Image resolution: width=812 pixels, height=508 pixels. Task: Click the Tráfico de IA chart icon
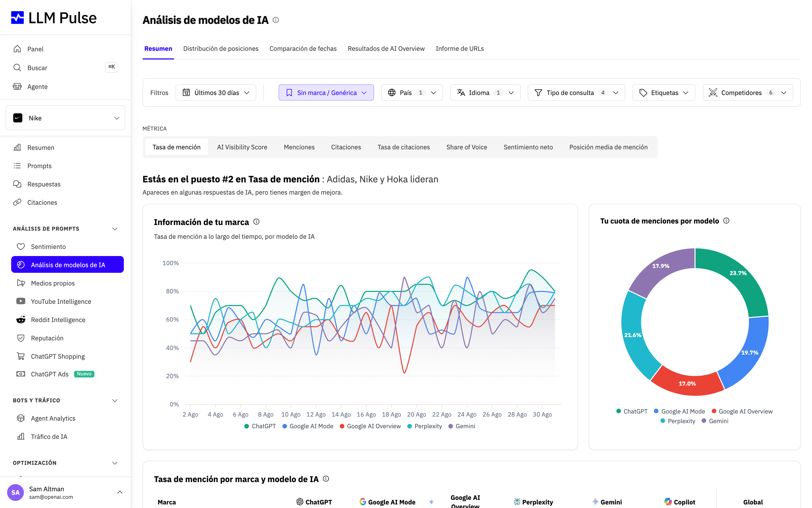(x=21, y=436)
